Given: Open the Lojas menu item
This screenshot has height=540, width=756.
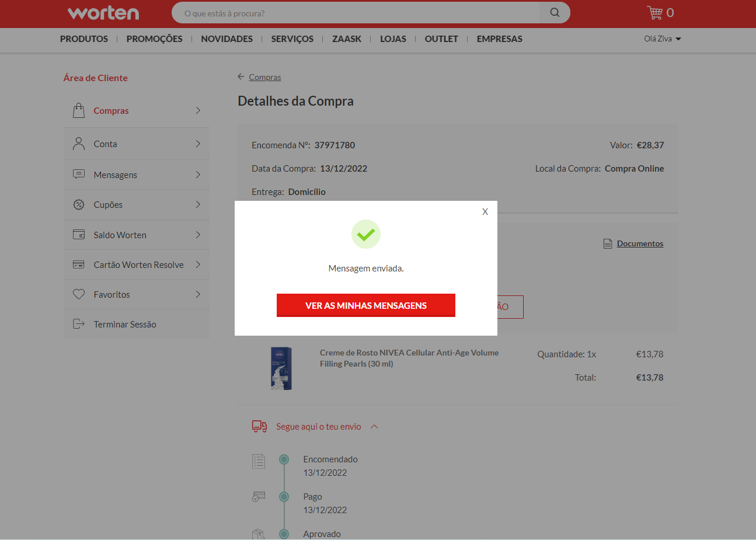Looking at the screenshot, I should click(393, 39).
